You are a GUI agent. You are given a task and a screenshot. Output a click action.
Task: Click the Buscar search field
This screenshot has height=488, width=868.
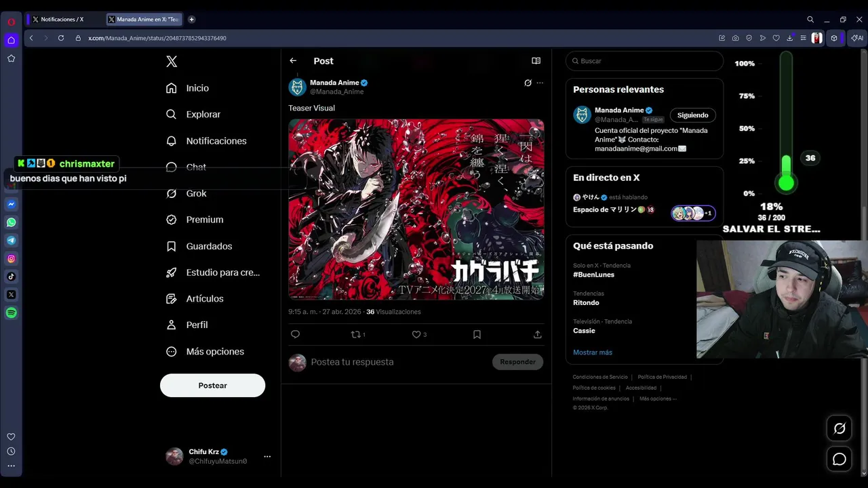point(644,61)
